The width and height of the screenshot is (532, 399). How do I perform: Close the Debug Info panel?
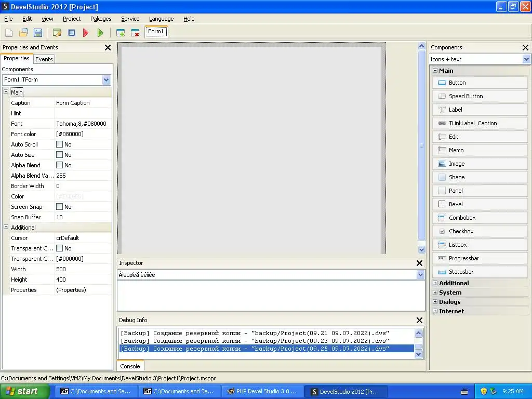click(419, 320)
